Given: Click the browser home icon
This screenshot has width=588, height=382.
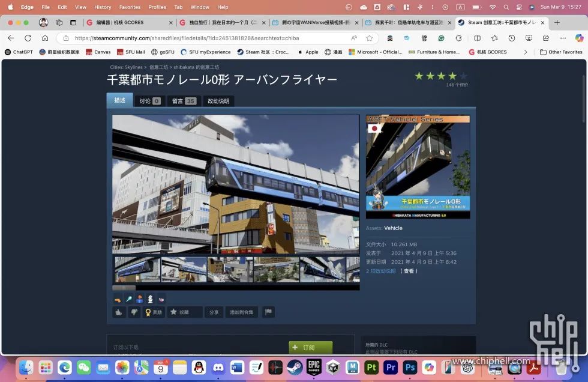Looking at the screenshot, I should pos(45,38).
